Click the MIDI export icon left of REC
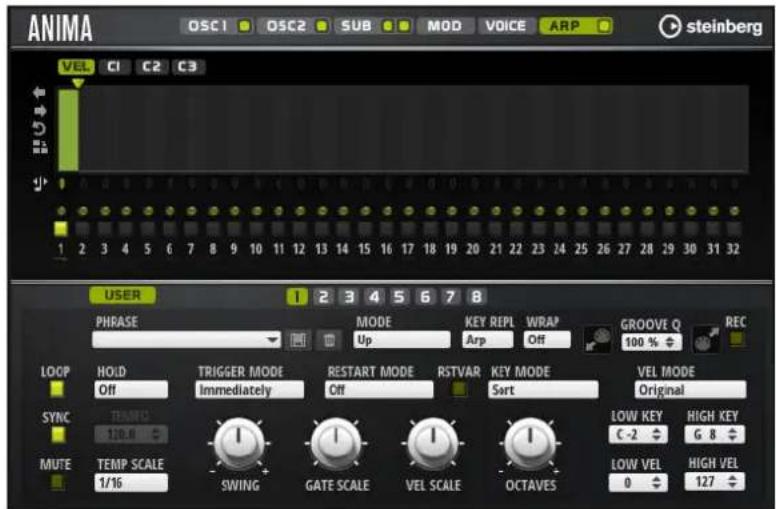The width and height of the screenshot is (776, 509). click(x=706, y=340)
